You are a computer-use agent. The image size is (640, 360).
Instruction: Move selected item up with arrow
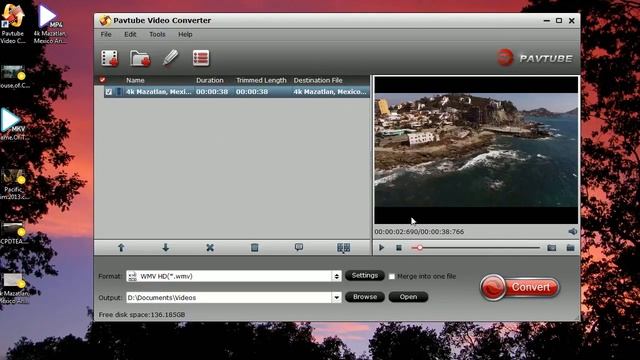(121, 247)
